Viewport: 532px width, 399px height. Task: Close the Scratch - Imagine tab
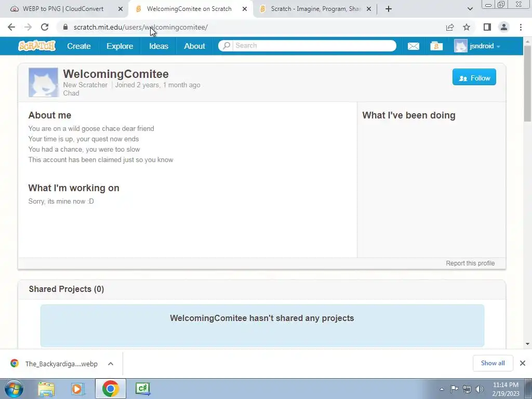[x=369, y=9]
